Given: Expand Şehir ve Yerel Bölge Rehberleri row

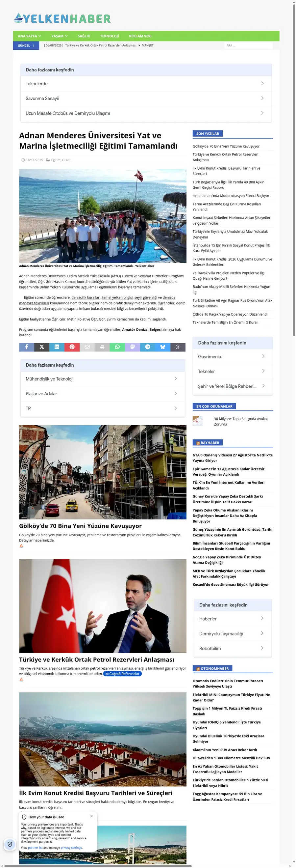Looking at the screenshot, I should [233, 386].
